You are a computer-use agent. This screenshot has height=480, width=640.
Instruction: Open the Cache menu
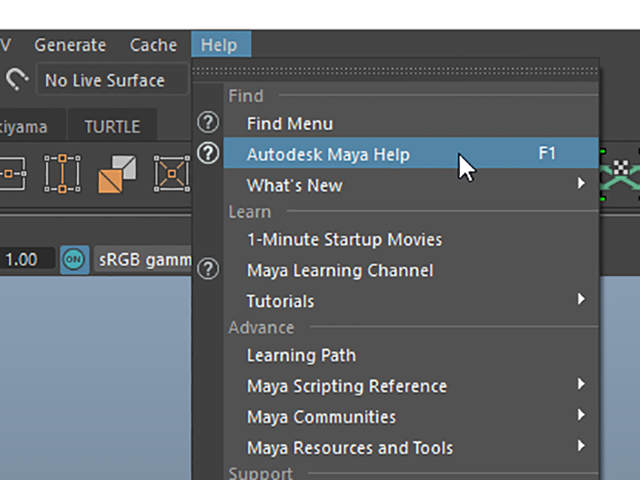(153, 45)
